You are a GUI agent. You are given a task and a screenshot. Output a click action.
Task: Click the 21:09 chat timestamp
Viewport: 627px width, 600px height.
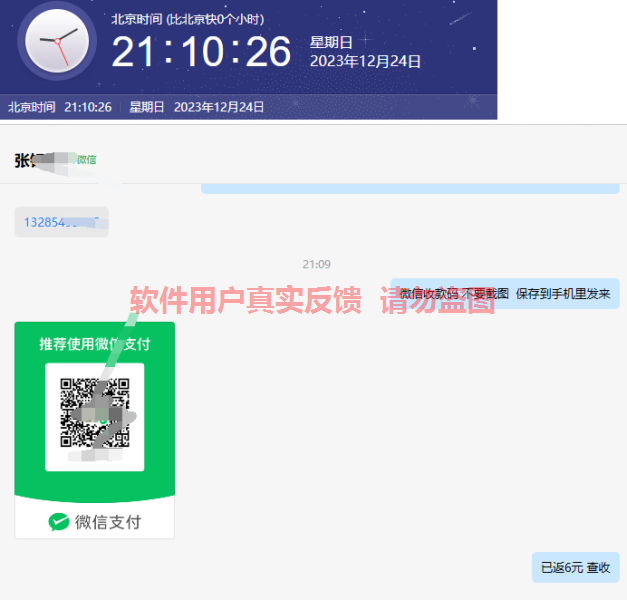point(316,264)
